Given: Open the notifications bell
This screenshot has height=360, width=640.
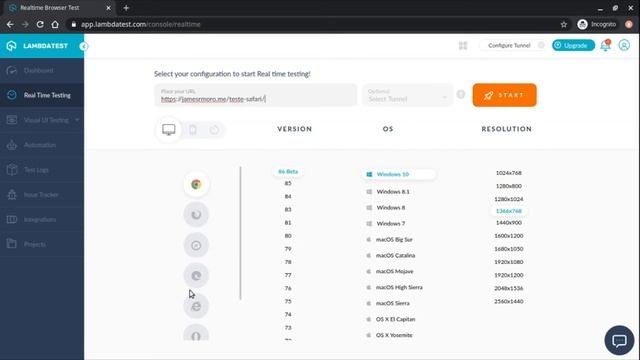Looking at the screenshot, I should point(605,45).
